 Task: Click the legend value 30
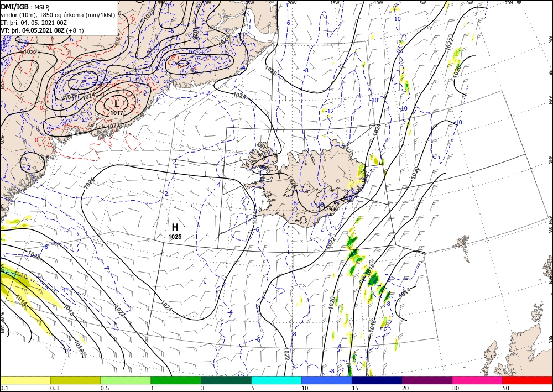coord(456,388)
